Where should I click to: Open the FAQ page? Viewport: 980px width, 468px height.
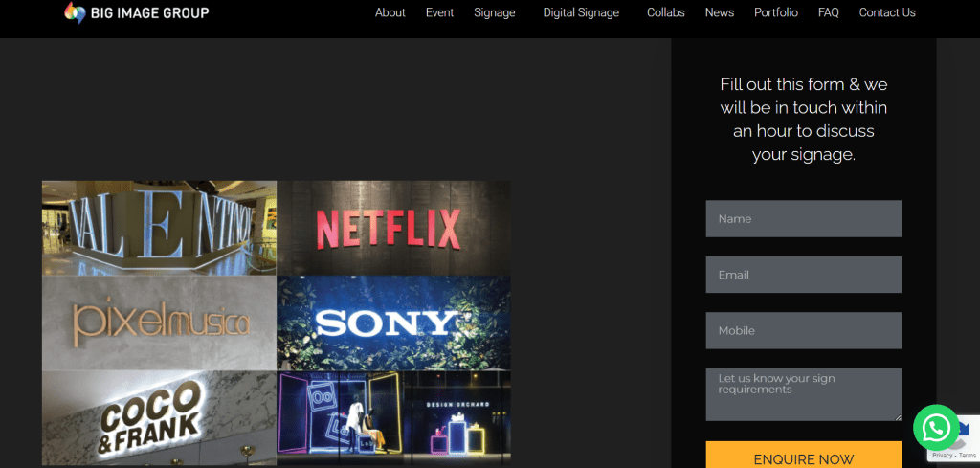point(828,12)
